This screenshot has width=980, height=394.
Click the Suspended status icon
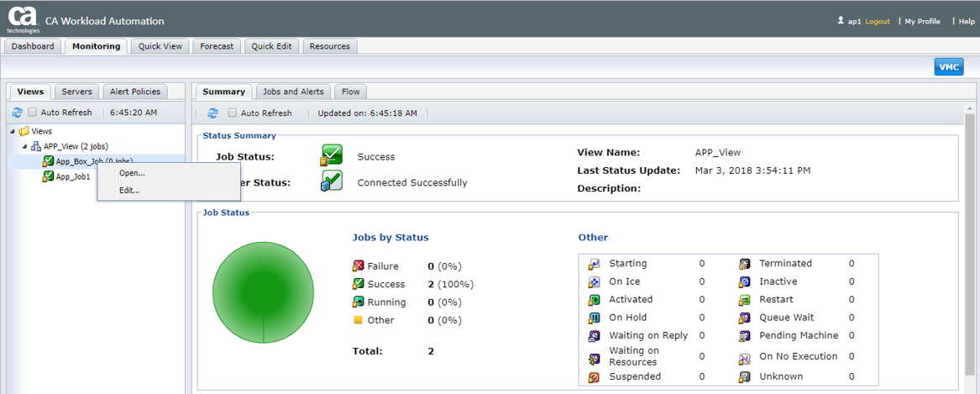[595, 377]
